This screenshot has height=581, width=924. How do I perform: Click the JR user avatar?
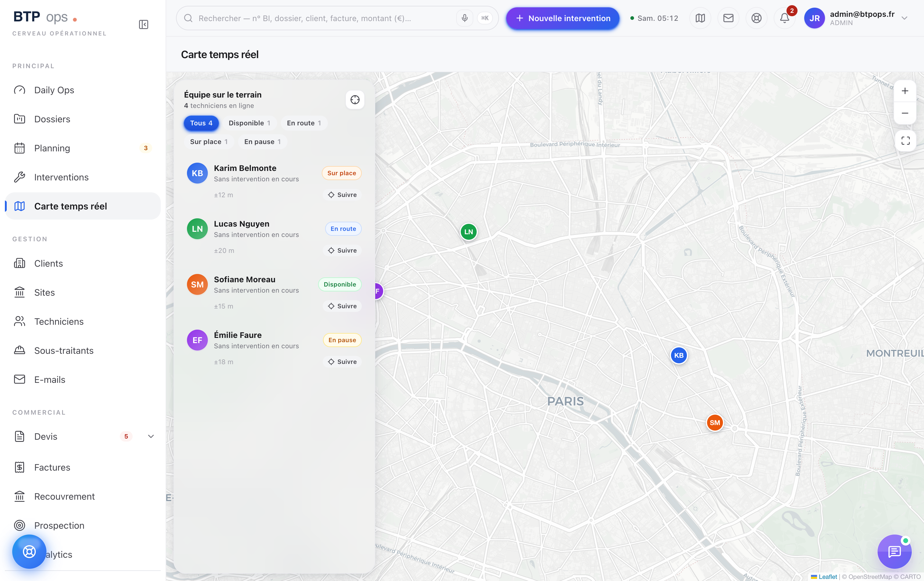pos(814,18)
